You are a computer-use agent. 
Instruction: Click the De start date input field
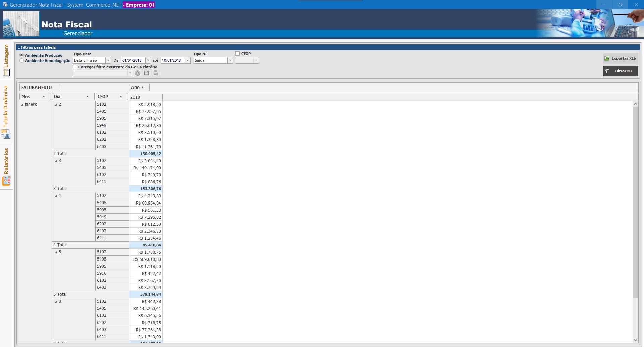[x=133, y=60]
